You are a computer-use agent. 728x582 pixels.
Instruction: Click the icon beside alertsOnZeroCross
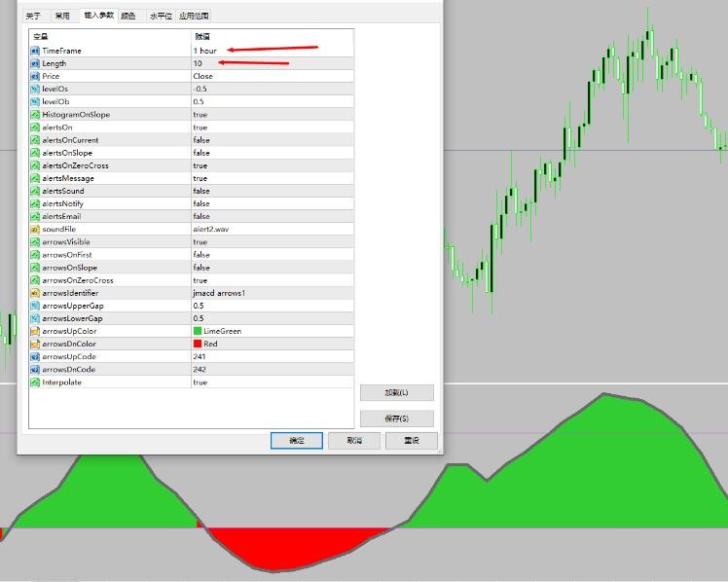(x=35, y=165)
